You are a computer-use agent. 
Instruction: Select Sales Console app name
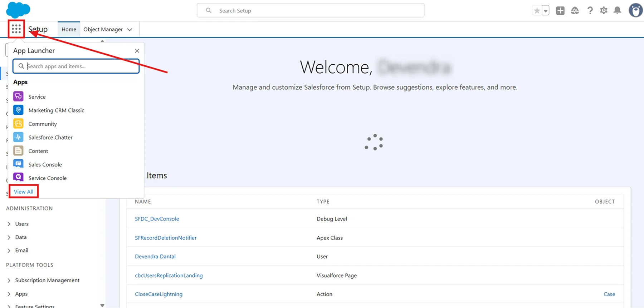(45, 164)
